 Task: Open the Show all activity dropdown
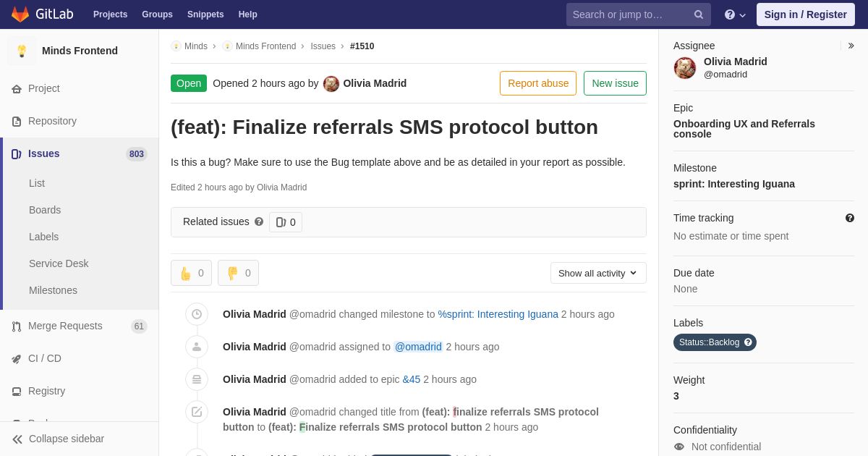(x=598, y=273)
